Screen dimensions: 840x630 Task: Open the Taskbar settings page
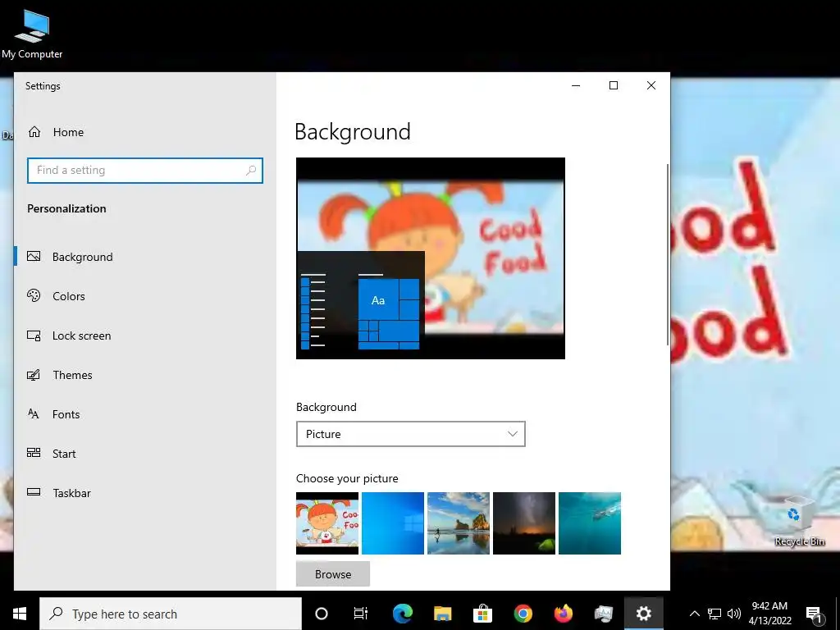pos(71,493)
